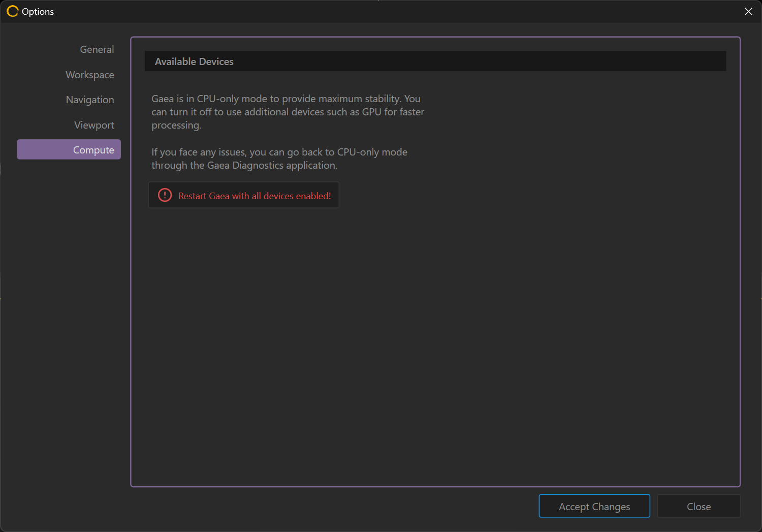Go to the Navigation settings tab
The image size is (762, 532).
[x=90, y=100]
